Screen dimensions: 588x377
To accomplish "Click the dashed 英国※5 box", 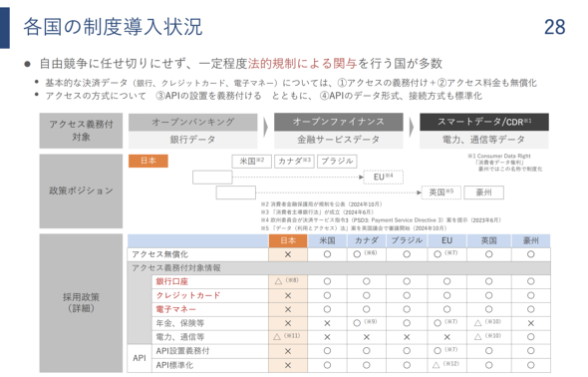I will [x=441, y=192].
